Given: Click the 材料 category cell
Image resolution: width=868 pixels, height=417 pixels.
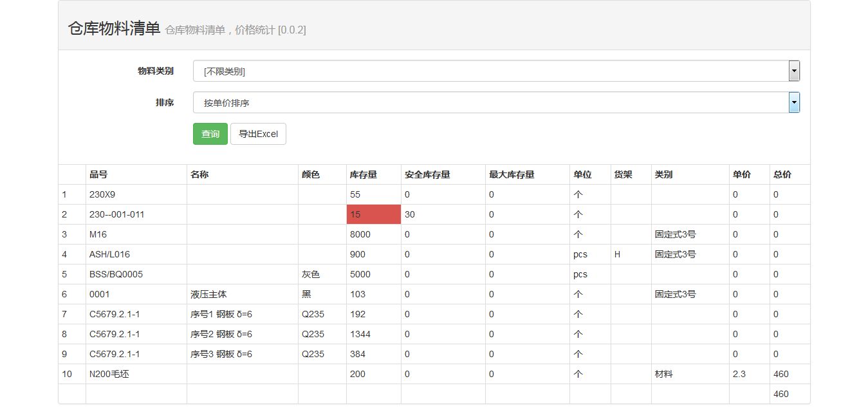Looking at the screenshot, I should tap(663, 374).
